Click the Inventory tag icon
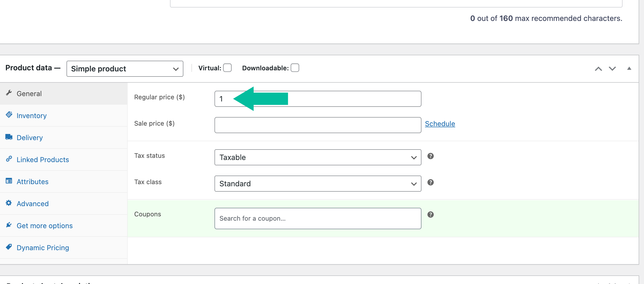 coord(9,115)
